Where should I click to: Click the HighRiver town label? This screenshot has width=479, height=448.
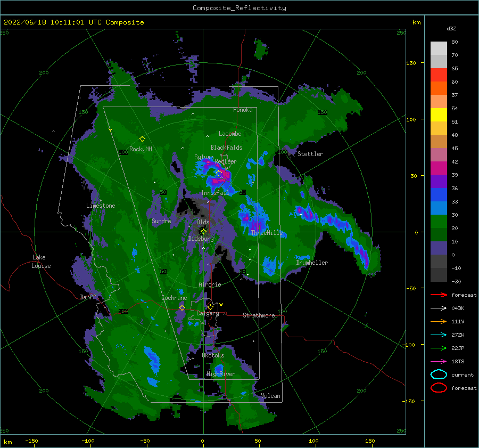[x=220, y=374]
